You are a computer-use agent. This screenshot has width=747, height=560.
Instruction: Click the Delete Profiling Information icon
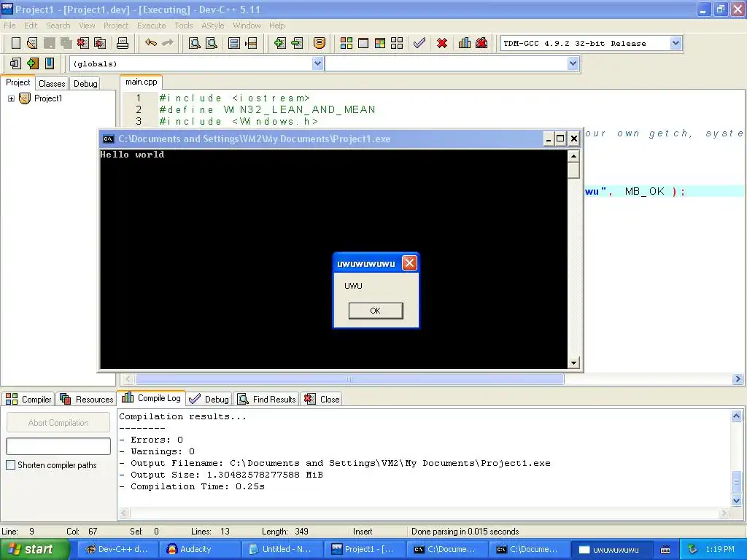click(x=481, y=43)
